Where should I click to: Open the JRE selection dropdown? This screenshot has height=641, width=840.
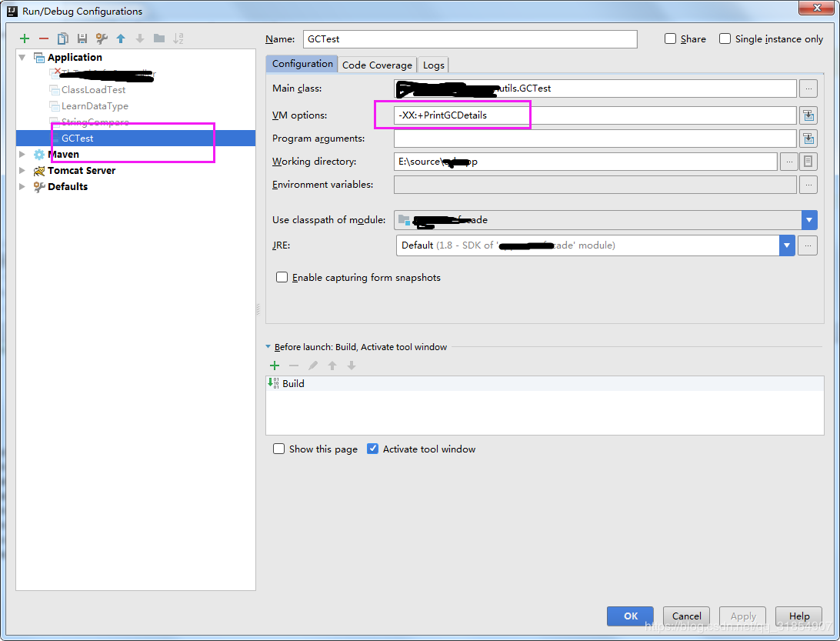pyautogui.click(x=786, y=245)
